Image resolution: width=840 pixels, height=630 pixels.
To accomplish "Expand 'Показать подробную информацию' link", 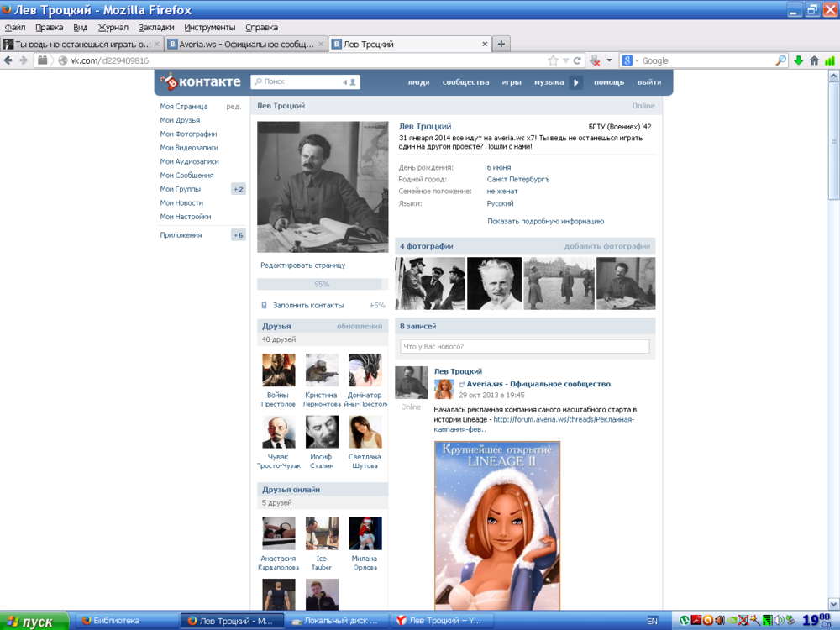I will (545, 221).
